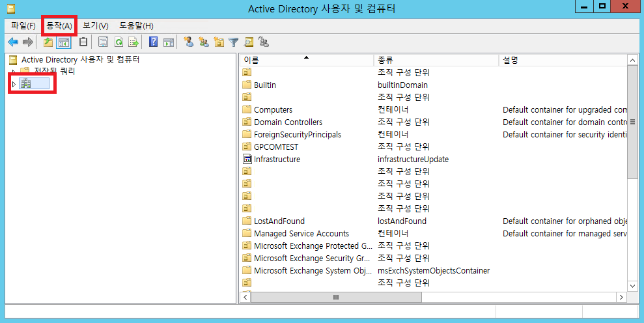Click the msExchSystemObjectsContainer type cell

pos(434,270)
